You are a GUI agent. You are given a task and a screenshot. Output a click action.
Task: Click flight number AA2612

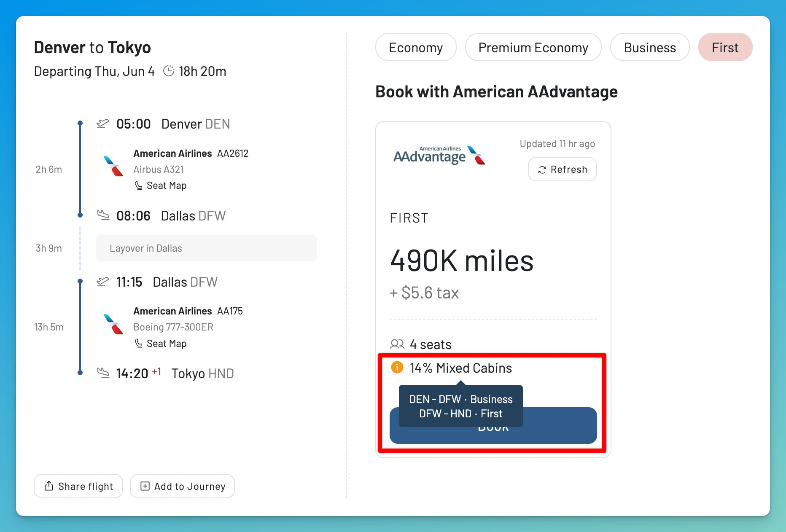[233, 153]
